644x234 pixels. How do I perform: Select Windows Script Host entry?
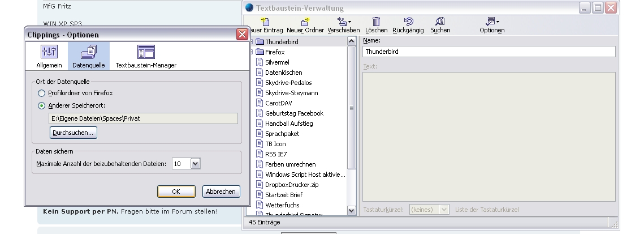tap(305, 175)
